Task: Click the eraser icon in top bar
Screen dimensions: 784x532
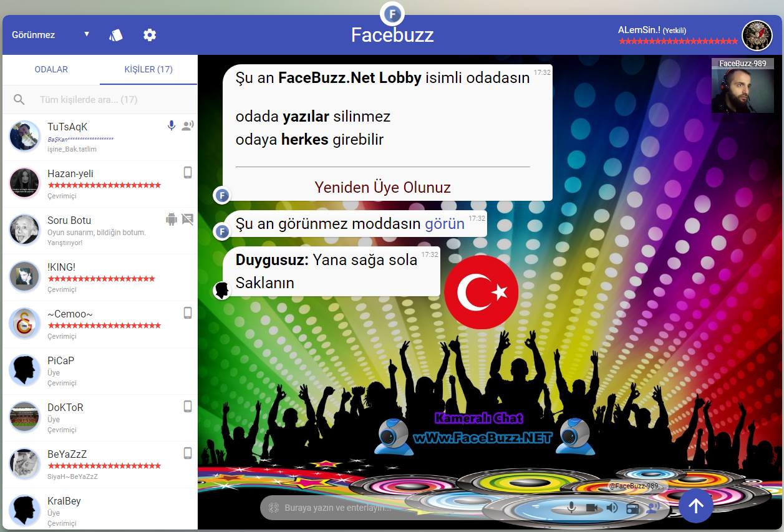Action: click(116, 35)
